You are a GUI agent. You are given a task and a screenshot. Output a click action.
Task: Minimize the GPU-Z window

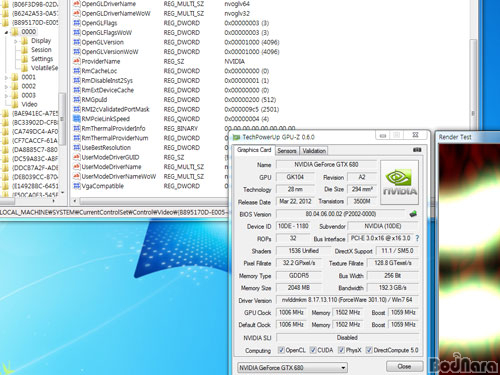[383, 135]
